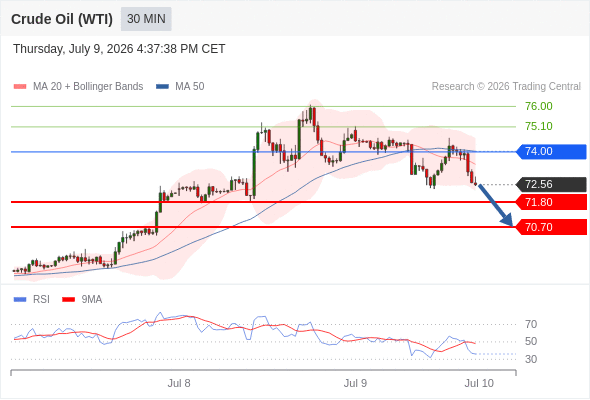The height and width of the screenshot is (400, 590).
Task: Click the MA 20 + Bollinger Bands legend swatch
Action: coord(20,87)
